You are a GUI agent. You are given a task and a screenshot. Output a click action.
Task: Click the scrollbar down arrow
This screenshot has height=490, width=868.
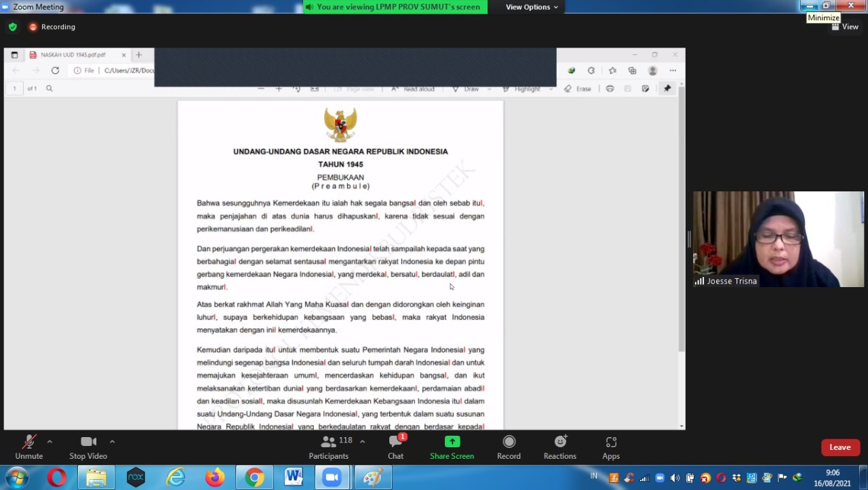pos(682,426)
